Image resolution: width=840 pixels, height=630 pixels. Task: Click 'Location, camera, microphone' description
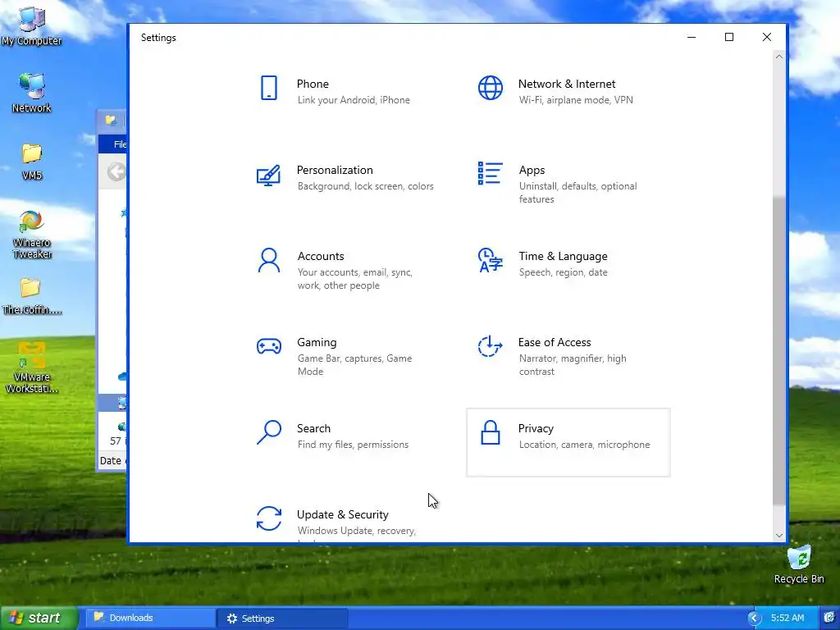click(584, 445)
